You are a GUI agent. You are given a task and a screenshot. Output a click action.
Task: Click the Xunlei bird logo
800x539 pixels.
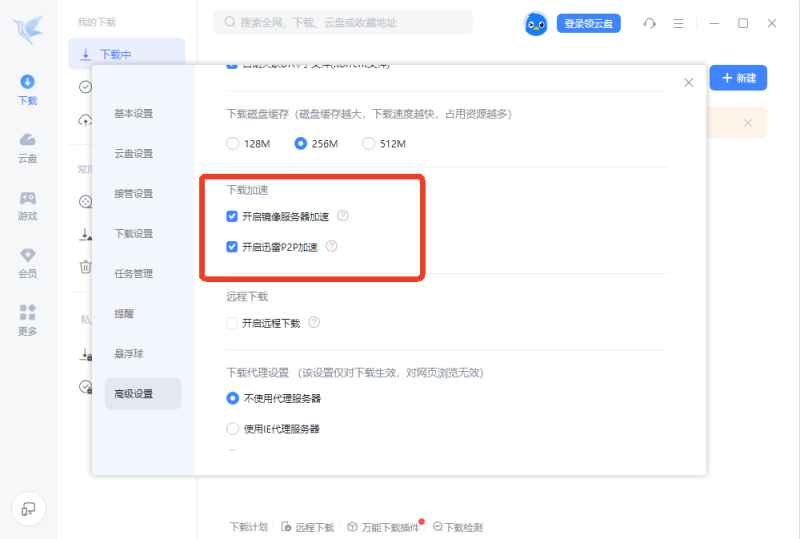pyautogui.click(x=28, y=30)
